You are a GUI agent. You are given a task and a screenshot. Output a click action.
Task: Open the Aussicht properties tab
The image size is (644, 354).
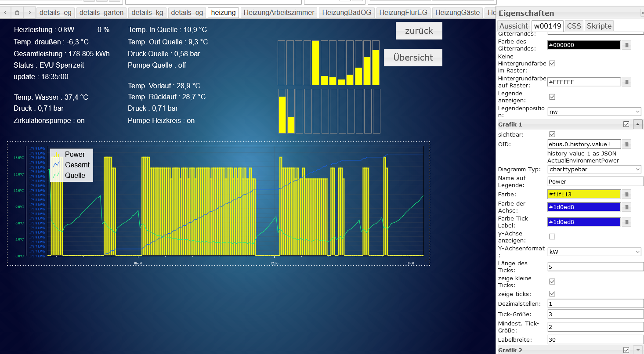tap(514, 26)
